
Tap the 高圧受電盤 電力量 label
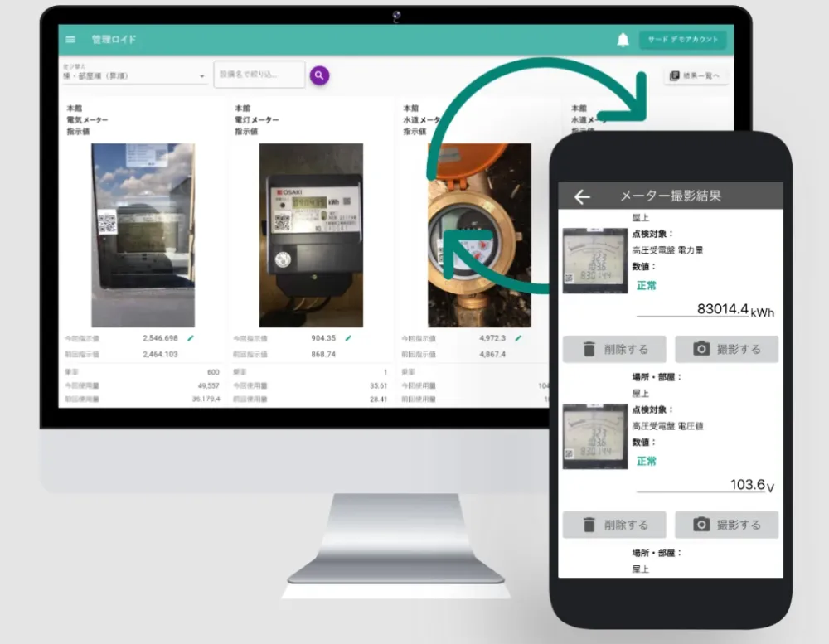(667, 250)
